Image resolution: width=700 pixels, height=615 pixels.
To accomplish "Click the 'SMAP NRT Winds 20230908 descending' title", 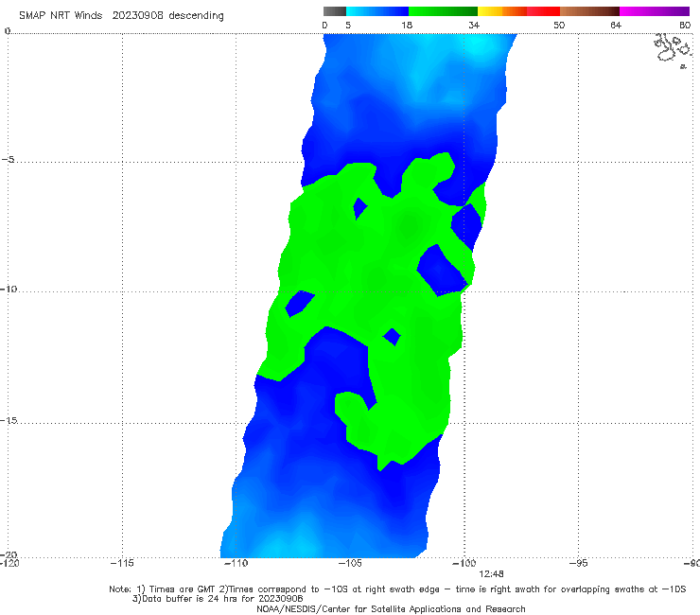I will pyautogui.click(x=121, y=15).
